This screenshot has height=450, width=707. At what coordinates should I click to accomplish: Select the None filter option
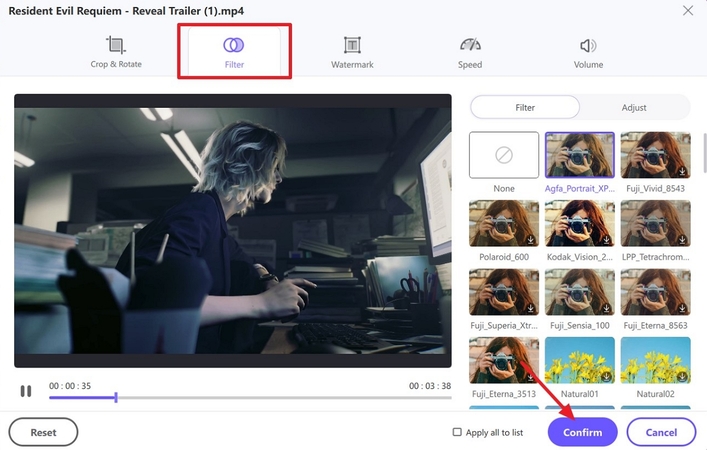coord(504,155)
